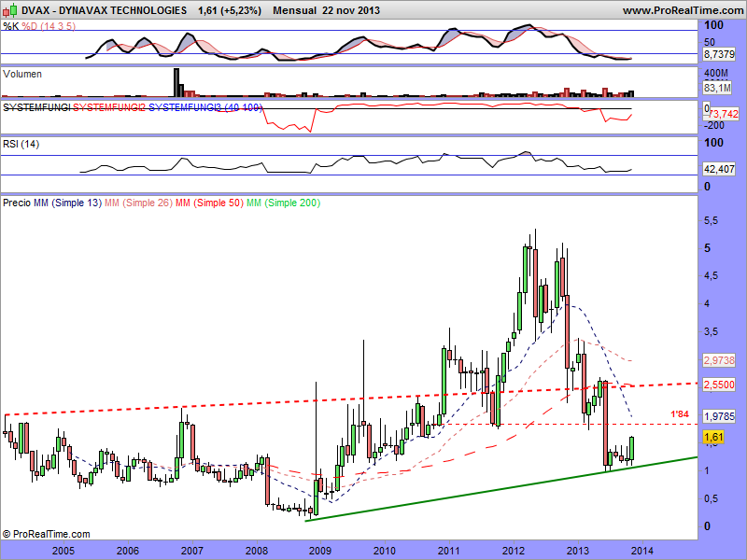Click the black SYSTEMFUNGI indicator label
747x560 pixels.
click(x=36, y=107)
